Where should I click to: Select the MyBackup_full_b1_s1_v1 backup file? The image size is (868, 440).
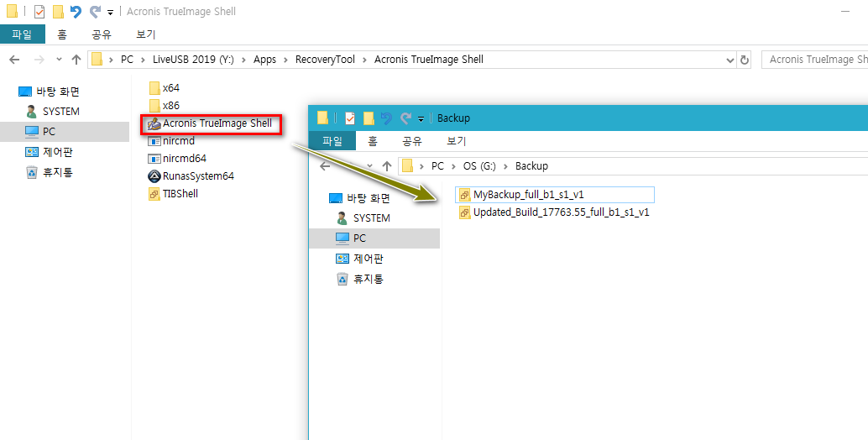[x=555, y=195]
